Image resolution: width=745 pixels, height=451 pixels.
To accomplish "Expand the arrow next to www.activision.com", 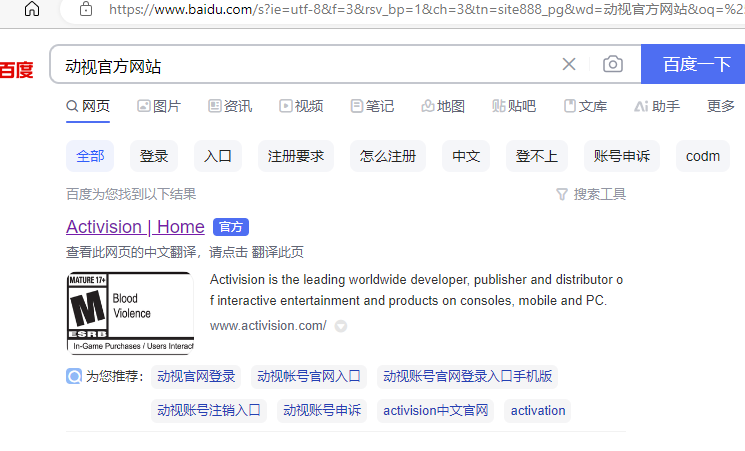I will point(341,326).
